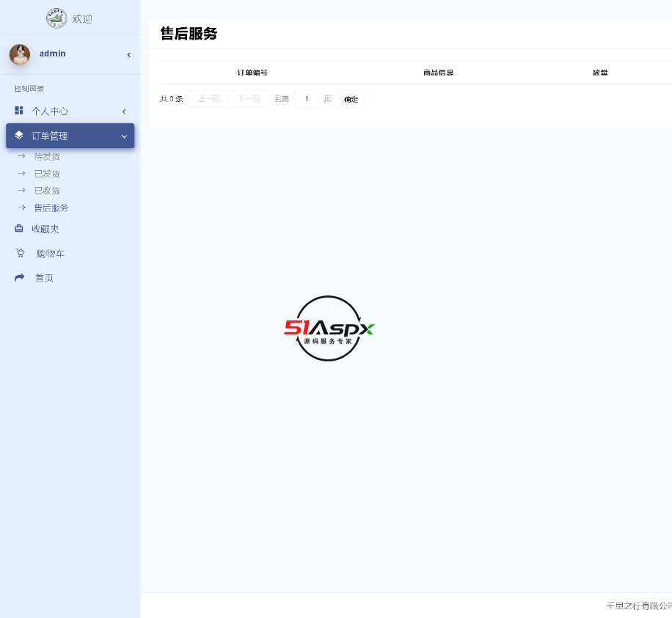Viewport: 672px width, 618px height.
Task: Open the 已发货 submenu entry
Action: pos(47,174)
